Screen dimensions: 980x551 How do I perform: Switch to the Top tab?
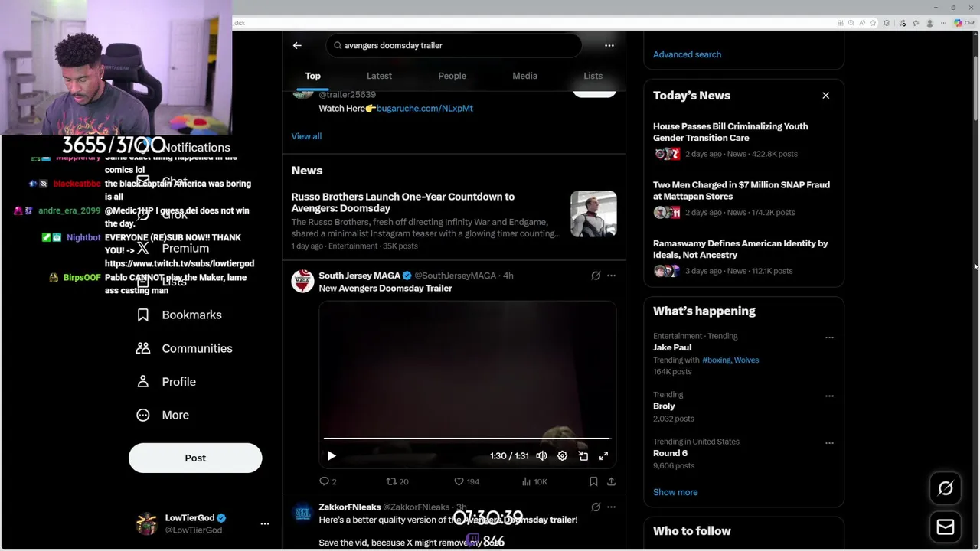[312, 76]
